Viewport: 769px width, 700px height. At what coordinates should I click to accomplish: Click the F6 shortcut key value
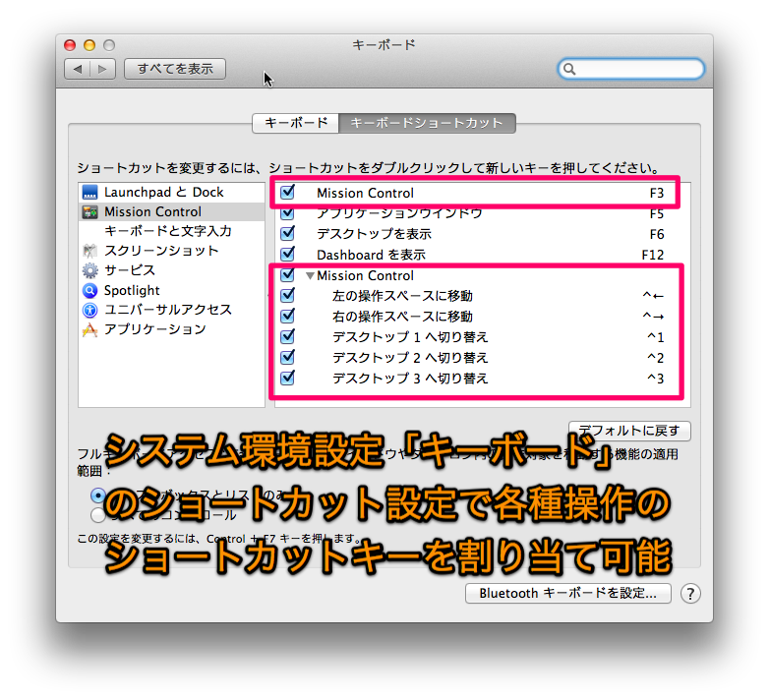(x=657, y=234)
